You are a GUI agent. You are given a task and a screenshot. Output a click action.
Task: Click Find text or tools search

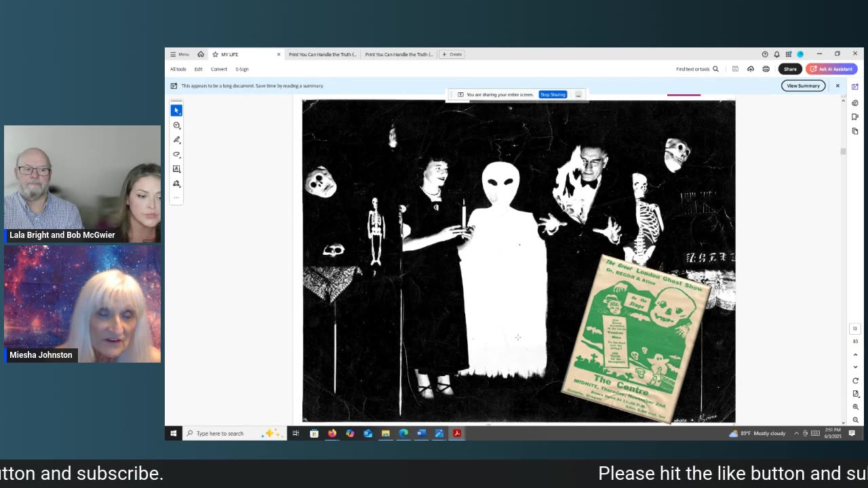click(x=697, y=69)
